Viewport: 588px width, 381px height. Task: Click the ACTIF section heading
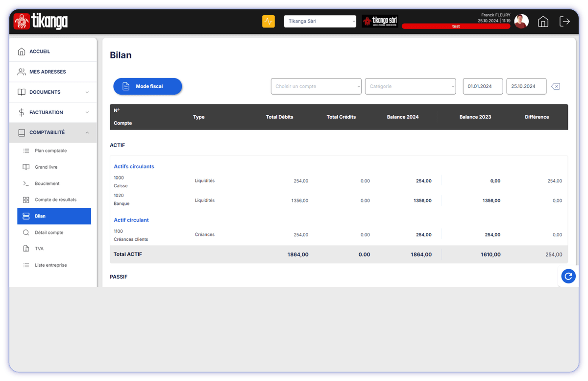coord(118,146)
